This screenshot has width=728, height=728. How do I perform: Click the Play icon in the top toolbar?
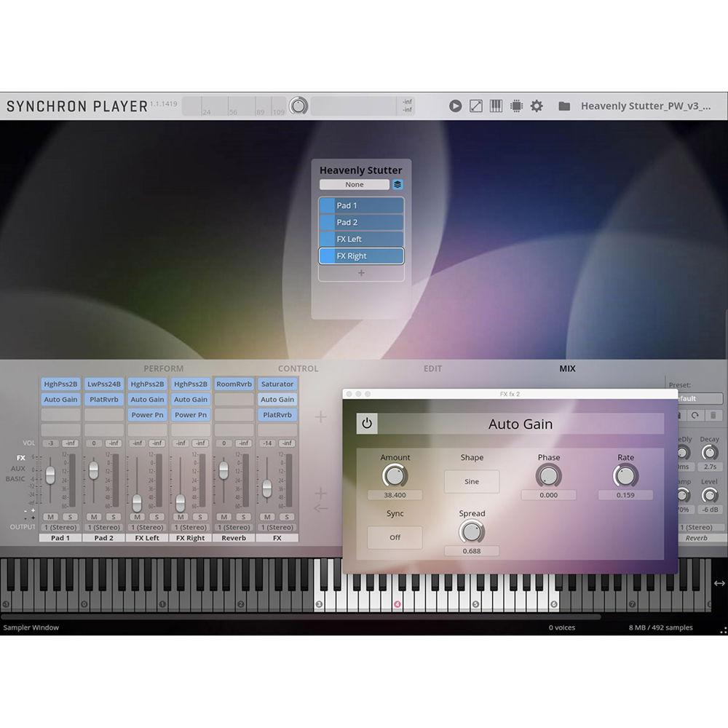pos(456,106)
